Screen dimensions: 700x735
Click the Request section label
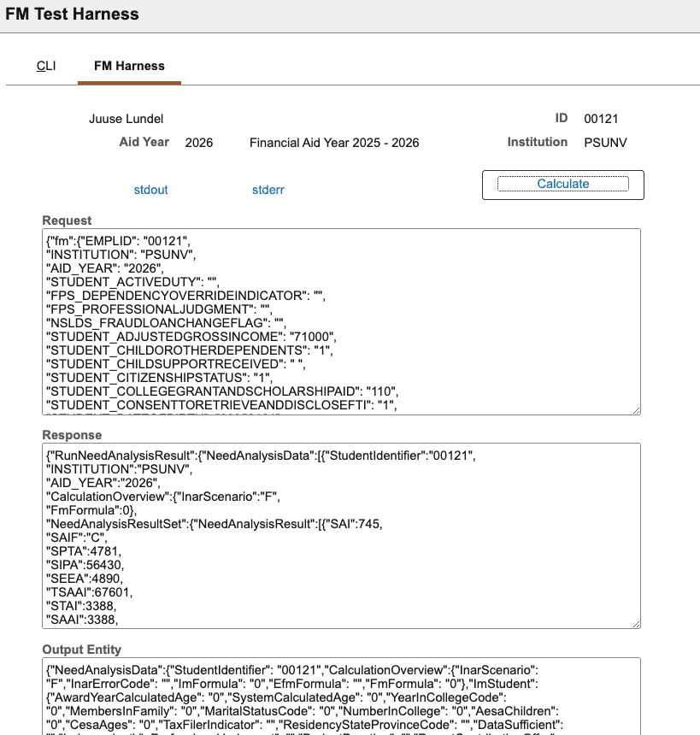click(67, 220)
